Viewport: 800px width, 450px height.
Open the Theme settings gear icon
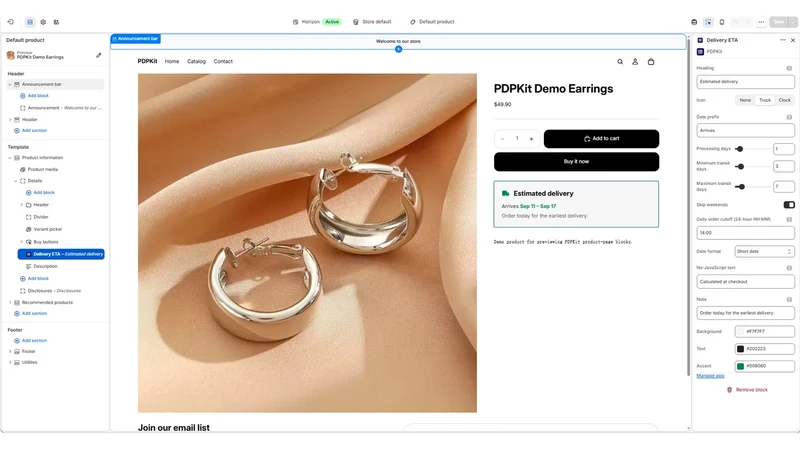(x=43, y=22)
